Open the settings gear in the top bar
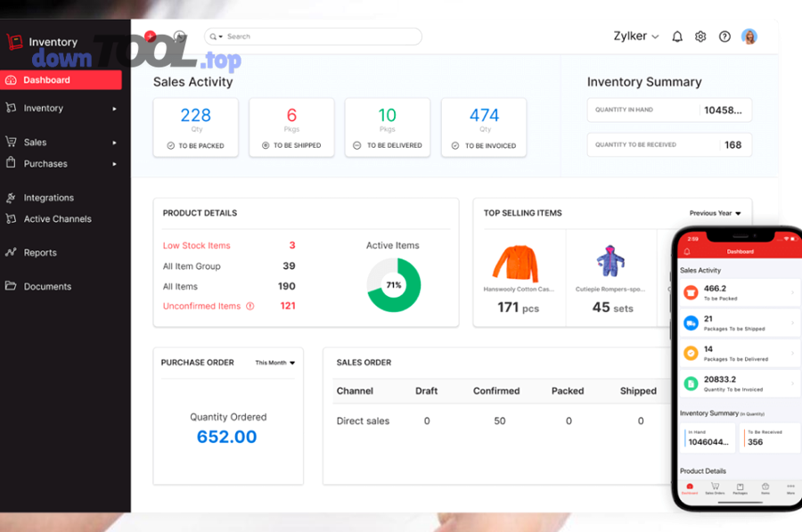802x532 pixels. click(x=700, y=37)
